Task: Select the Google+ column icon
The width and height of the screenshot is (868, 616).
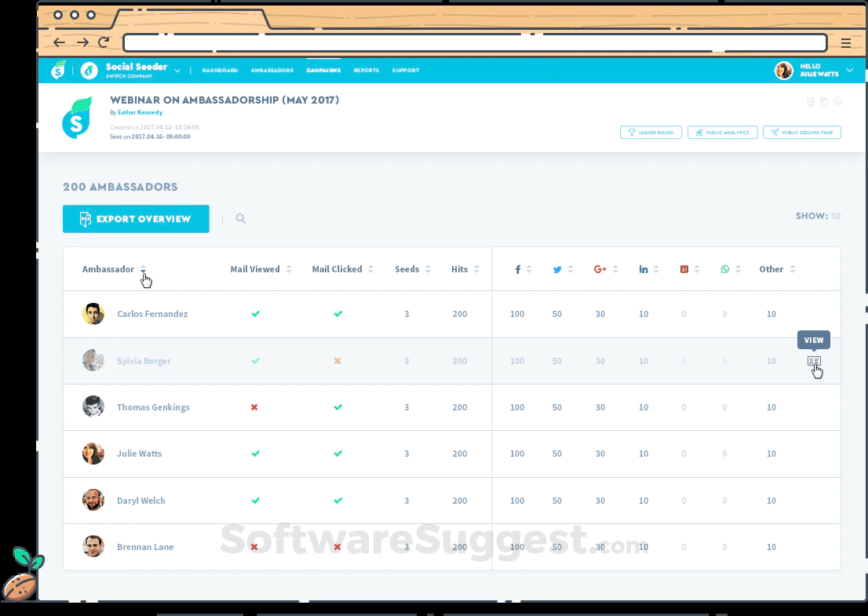Action: click(600, 269)
